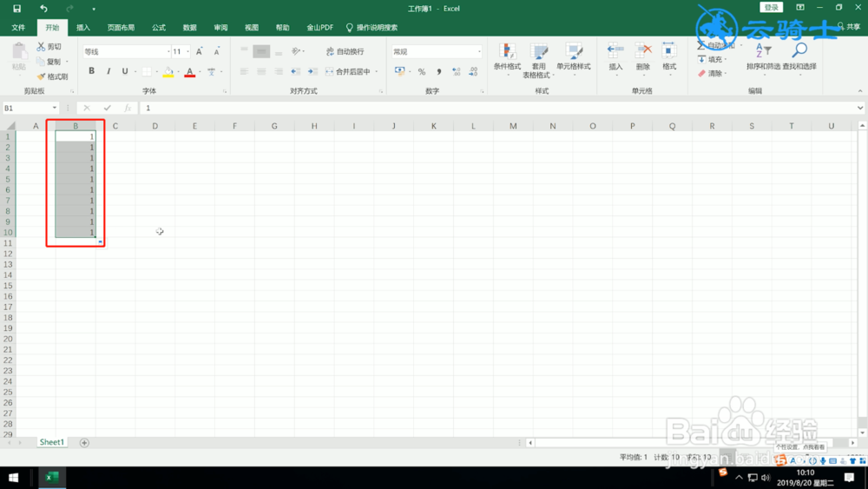
Task: Apply cell borders icon
Action: pos(147,71)
